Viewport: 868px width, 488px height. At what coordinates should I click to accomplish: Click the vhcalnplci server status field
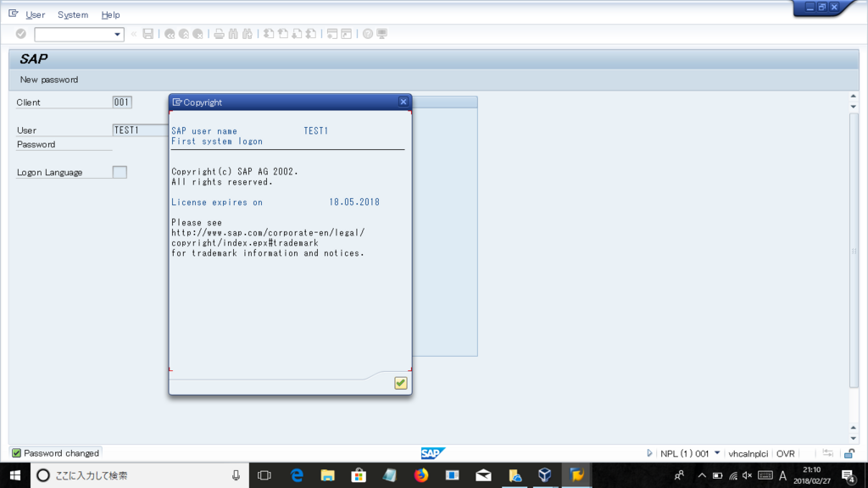[x=748, y=453]
